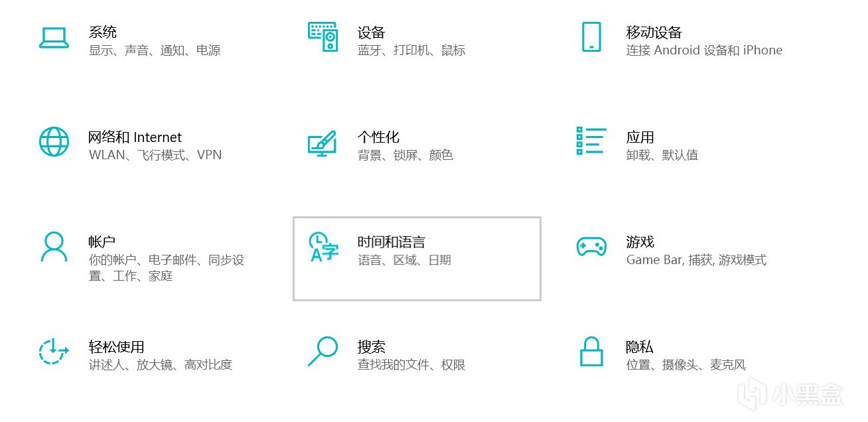Open the 帐户 title
The width and height of the screenshot is (868, 422).
point(103,242)
